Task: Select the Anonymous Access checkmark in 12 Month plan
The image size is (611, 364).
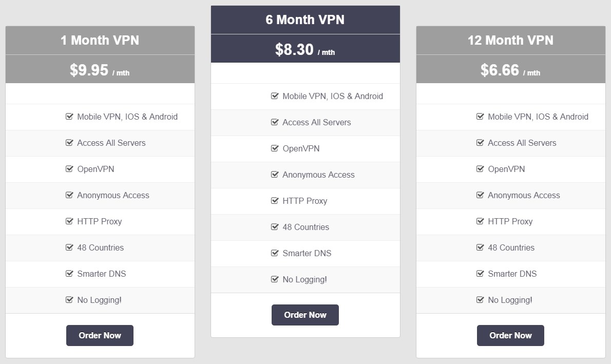Action: (x=480, y=195)
